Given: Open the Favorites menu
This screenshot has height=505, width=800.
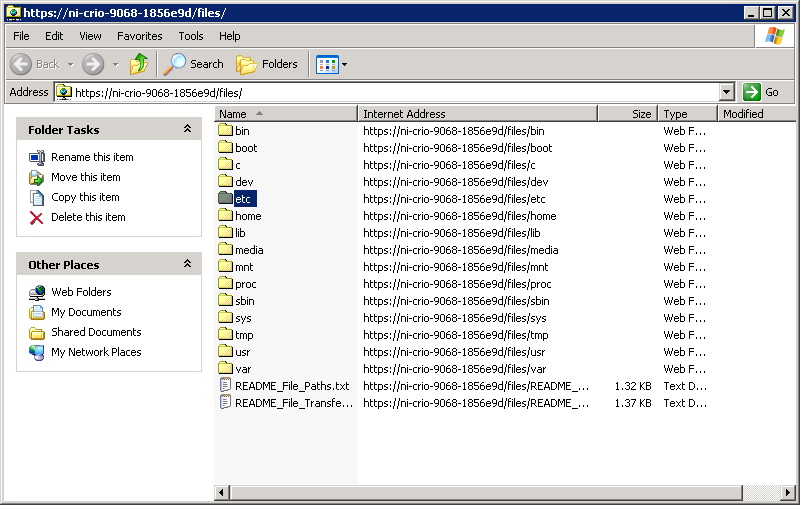Looking at the screenshot, I should tap(139, 36).
